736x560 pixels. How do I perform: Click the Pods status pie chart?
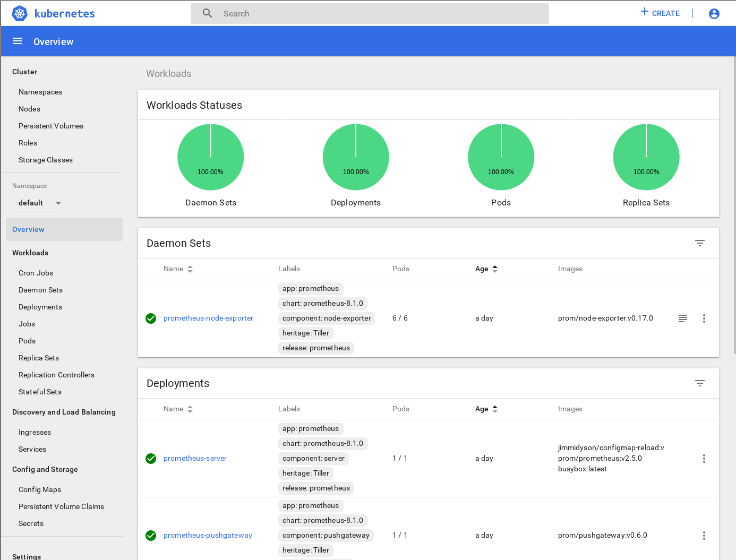tap(501, 157)
